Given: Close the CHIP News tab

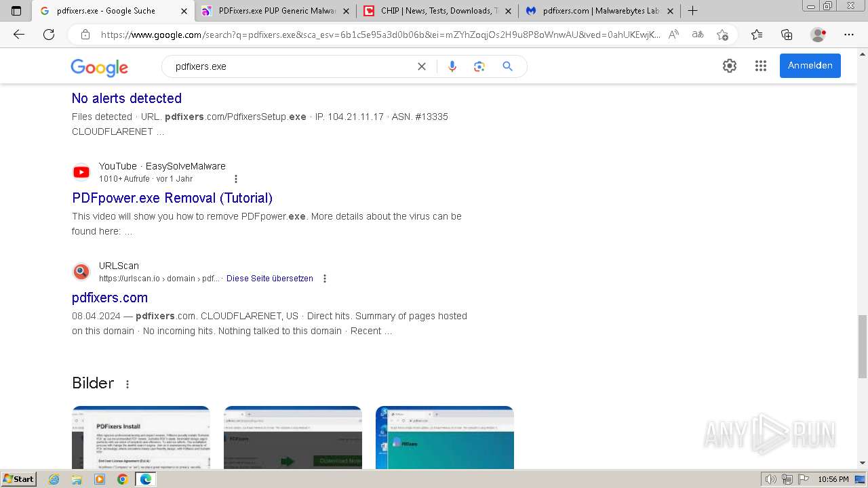Looking at the screenshot, I should coord(508,11).
